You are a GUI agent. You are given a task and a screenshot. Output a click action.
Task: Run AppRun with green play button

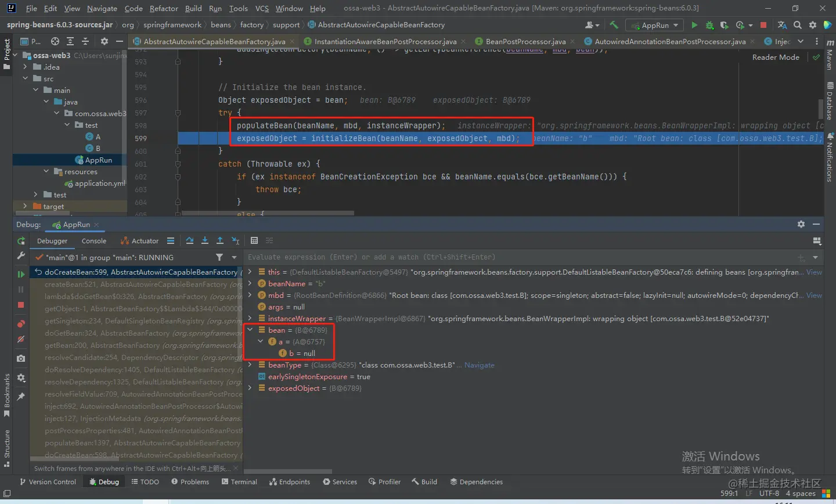coord(694,25)
